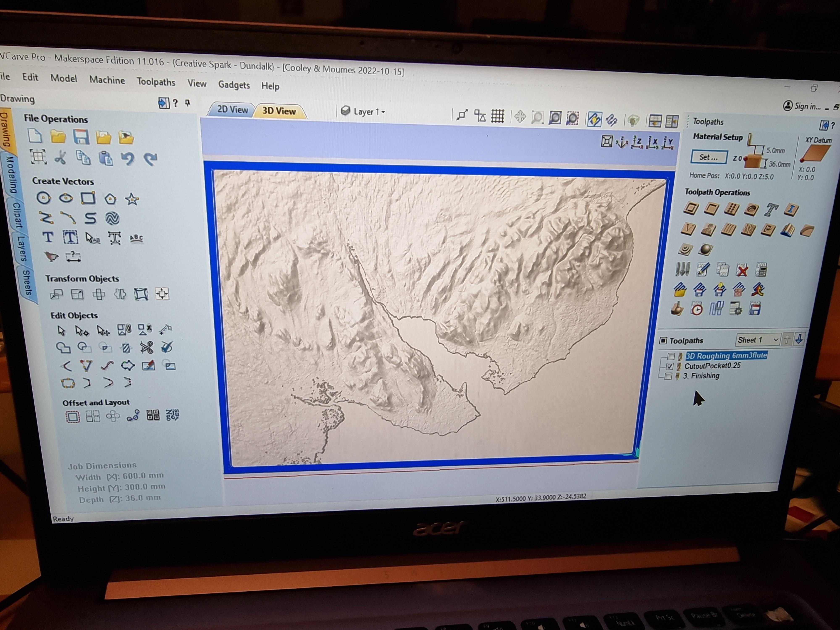Disable the CutoutPocket0.25 toolpath checkbox
Viewport: 840px width, 630px height.
point(670,367)
